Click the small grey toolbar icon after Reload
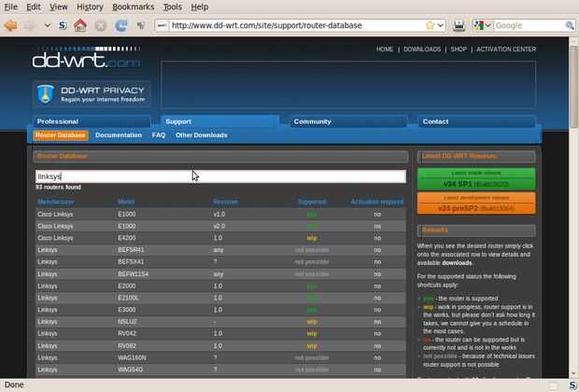The height and width of the screenshot is (392, 579). click(x=141, y=25)
